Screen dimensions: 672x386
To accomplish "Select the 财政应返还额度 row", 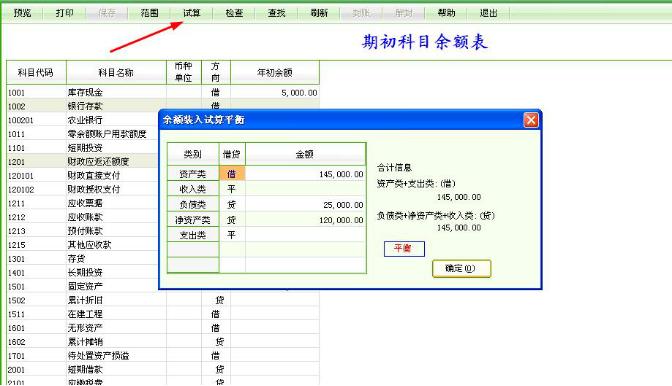I will pyautogui.click(x=83, y=162).
